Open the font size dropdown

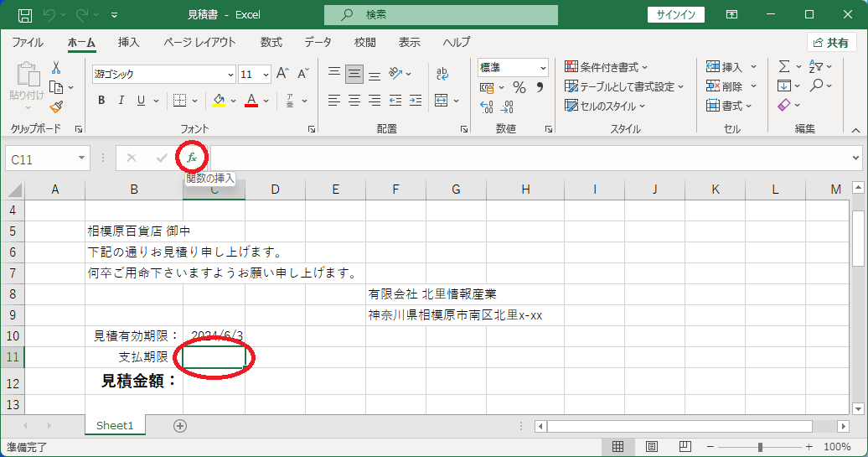[266, 75]
